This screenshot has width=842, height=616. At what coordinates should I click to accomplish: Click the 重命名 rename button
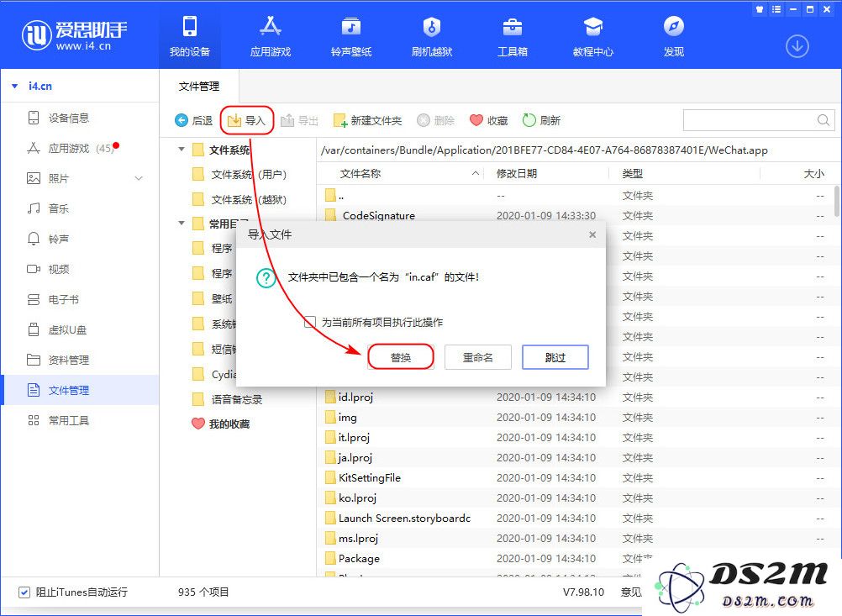pyautogui.click(x=478, y=357)
